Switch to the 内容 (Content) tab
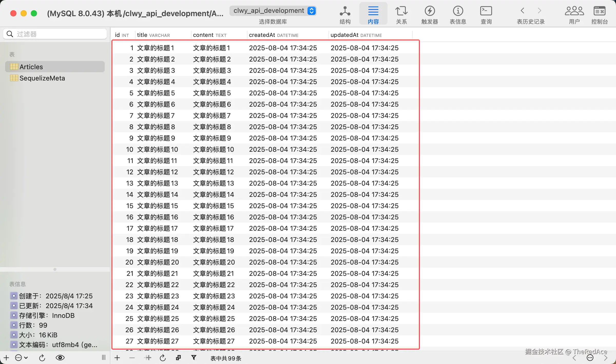This screenshot has width=616, height=364. [x=373, y=15]
